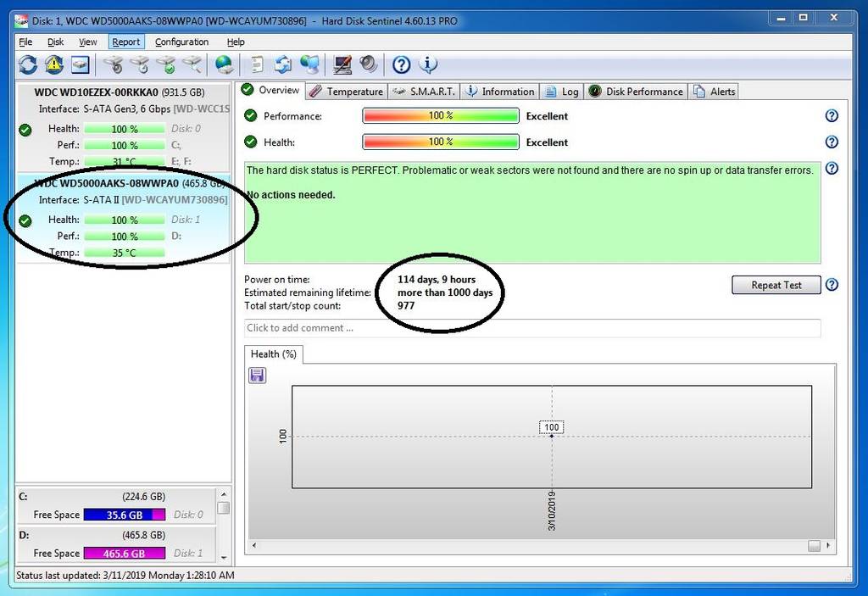Click the help icon next to Repeat Test
The image size is (868, 596).
tap(832, 285)
